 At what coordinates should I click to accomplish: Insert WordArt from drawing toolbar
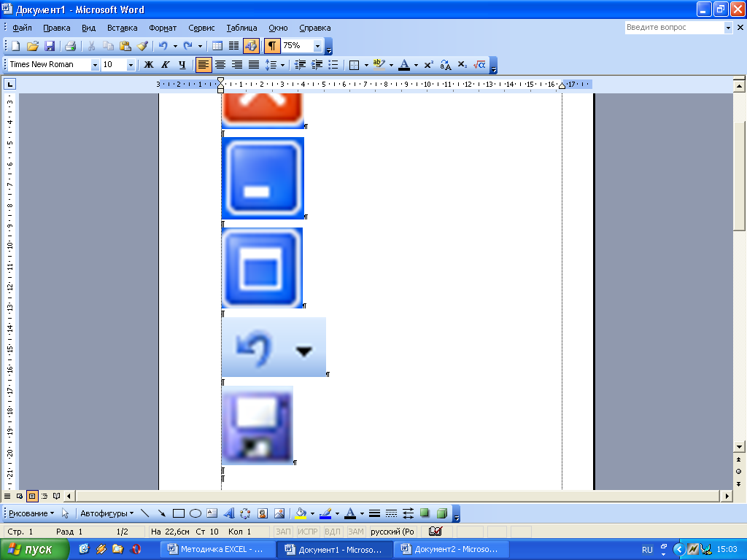[229, 513]
